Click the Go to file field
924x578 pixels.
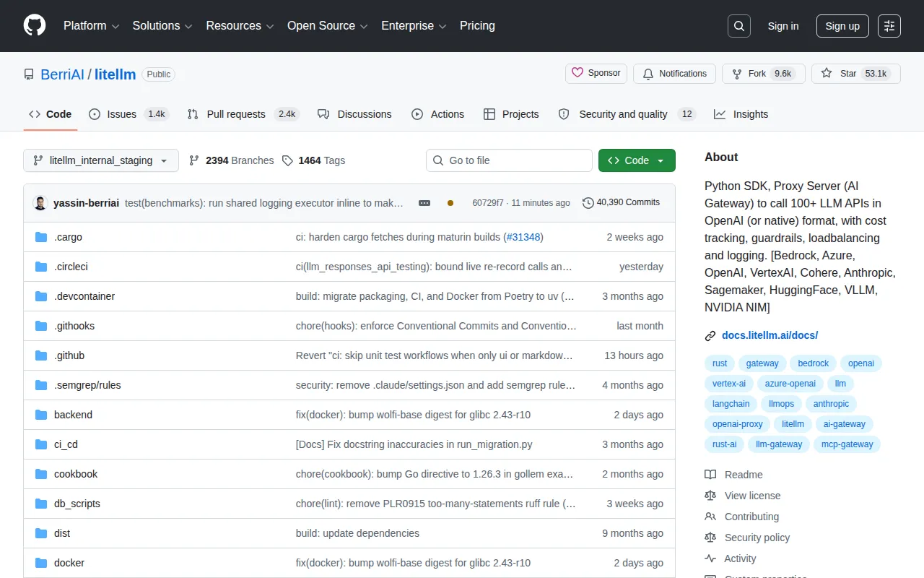[x=509, y=160]
